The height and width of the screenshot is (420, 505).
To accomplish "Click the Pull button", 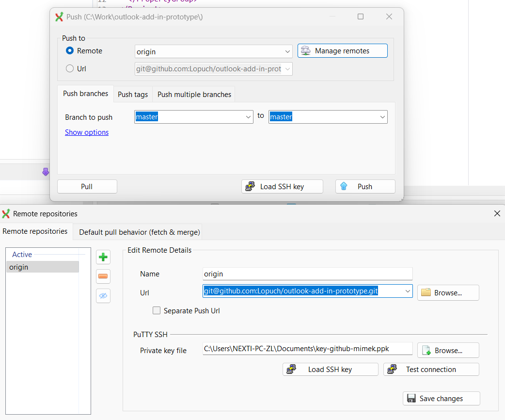I will point(87,186).
